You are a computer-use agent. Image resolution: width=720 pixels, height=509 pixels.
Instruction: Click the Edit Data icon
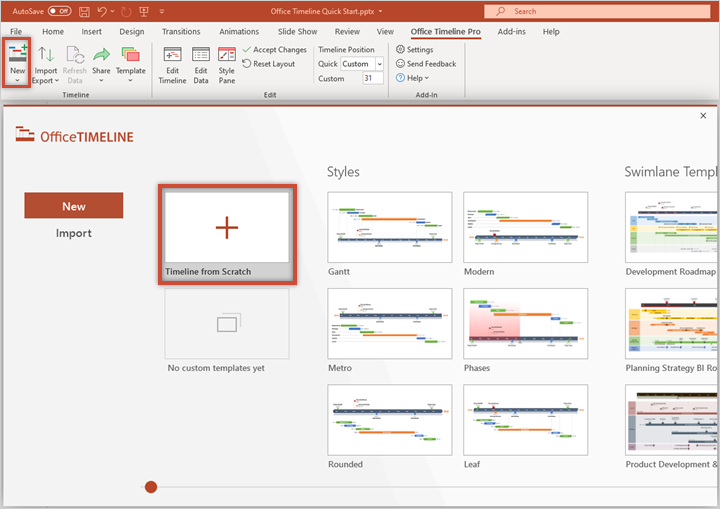pyautogui.click(x=201, y=55)
